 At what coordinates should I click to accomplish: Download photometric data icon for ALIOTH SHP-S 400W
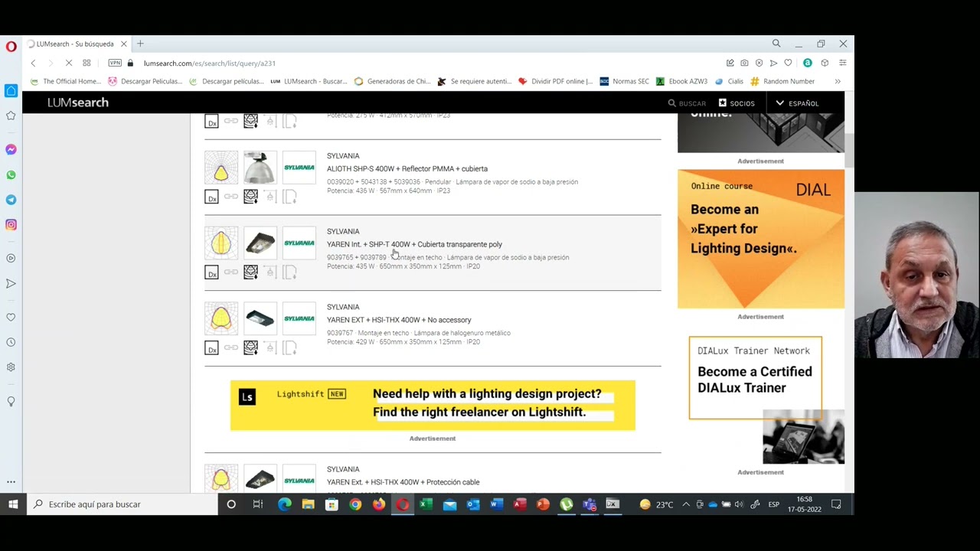250,197
